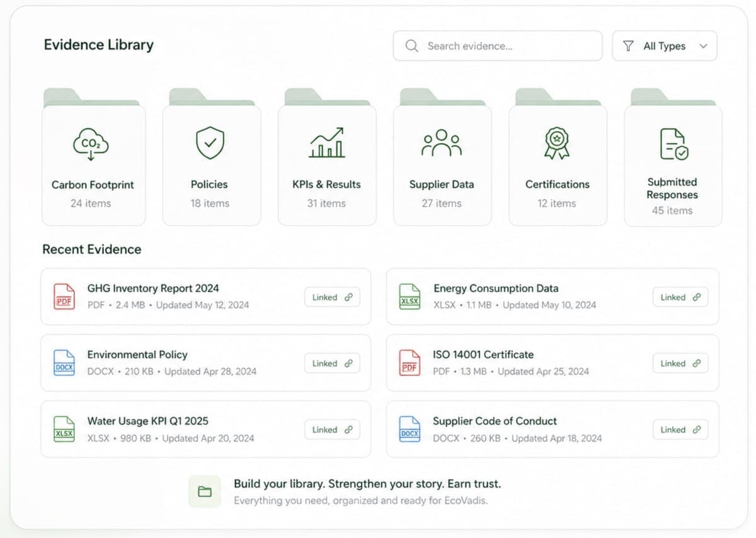Click the PDF icon for ISO 14001 Certificate

[409, 362]
